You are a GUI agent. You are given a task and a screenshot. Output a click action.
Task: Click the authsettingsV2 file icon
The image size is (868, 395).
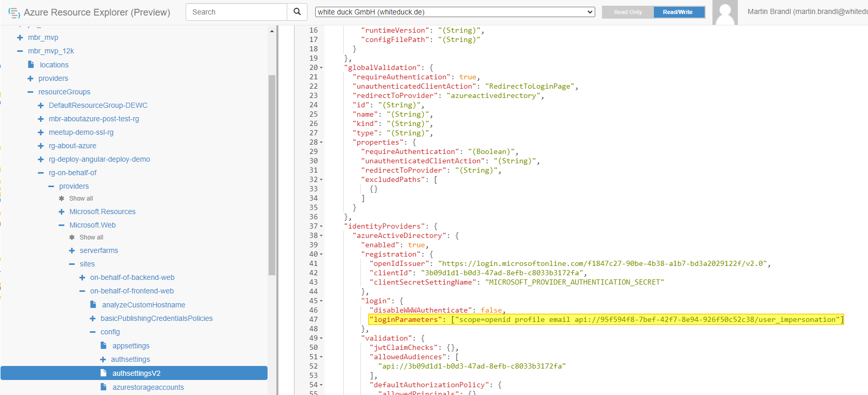point(104,373)
